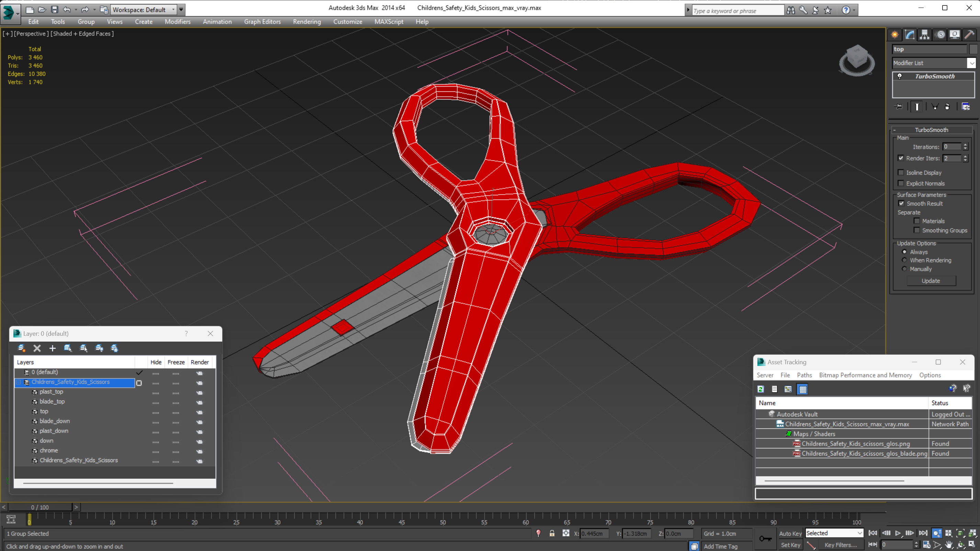Screen dimensions: 980x551
Task: Select the When Rendering update option
Action: (904, 260)
